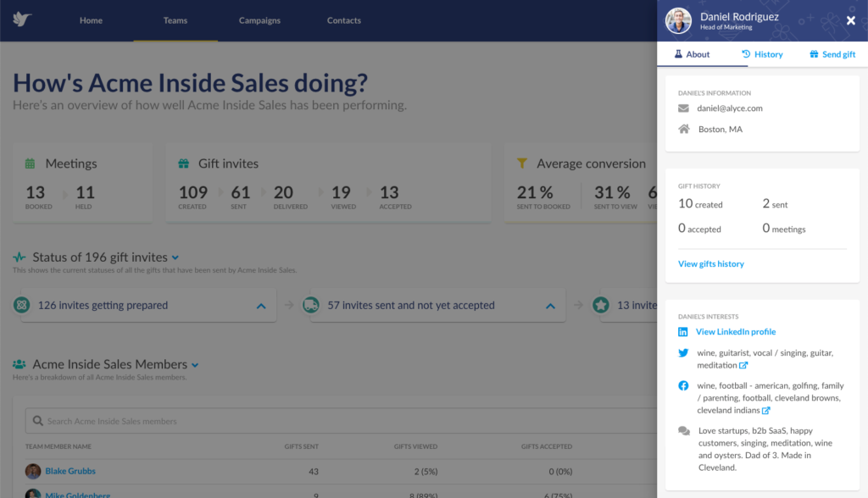Open the Campaigns page
This screenshot has height=498, width=868.
coord(259,20)
